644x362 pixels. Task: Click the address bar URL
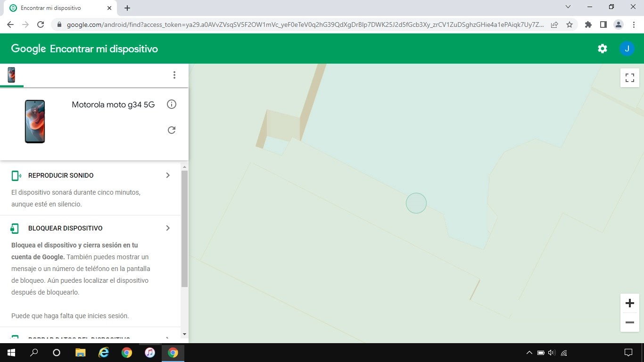tap(305, 25)
